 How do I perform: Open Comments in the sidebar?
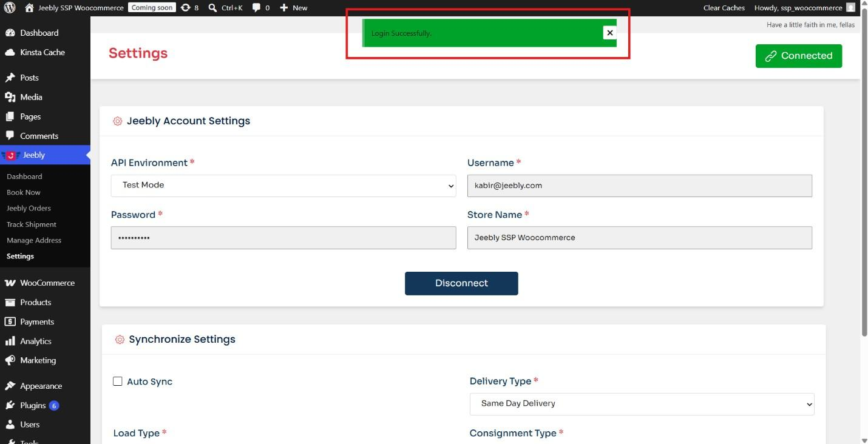point(39,136)
